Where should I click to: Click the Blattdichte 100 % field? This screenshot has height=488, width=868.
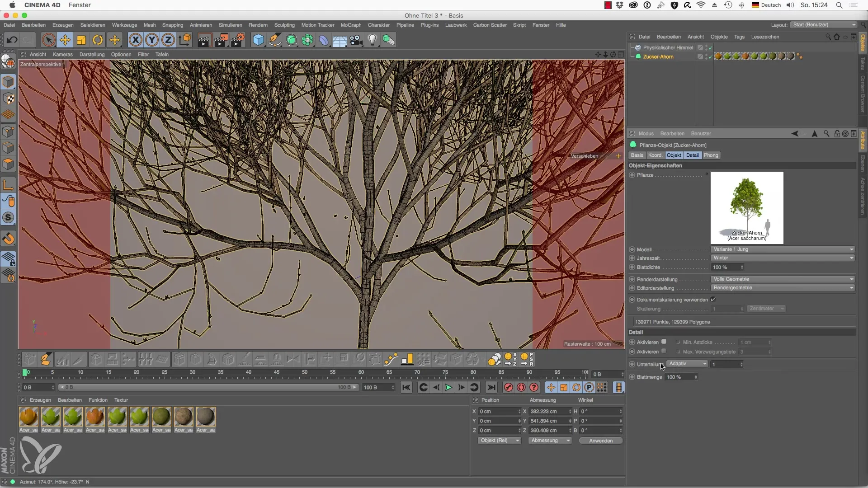pos(728,267)
